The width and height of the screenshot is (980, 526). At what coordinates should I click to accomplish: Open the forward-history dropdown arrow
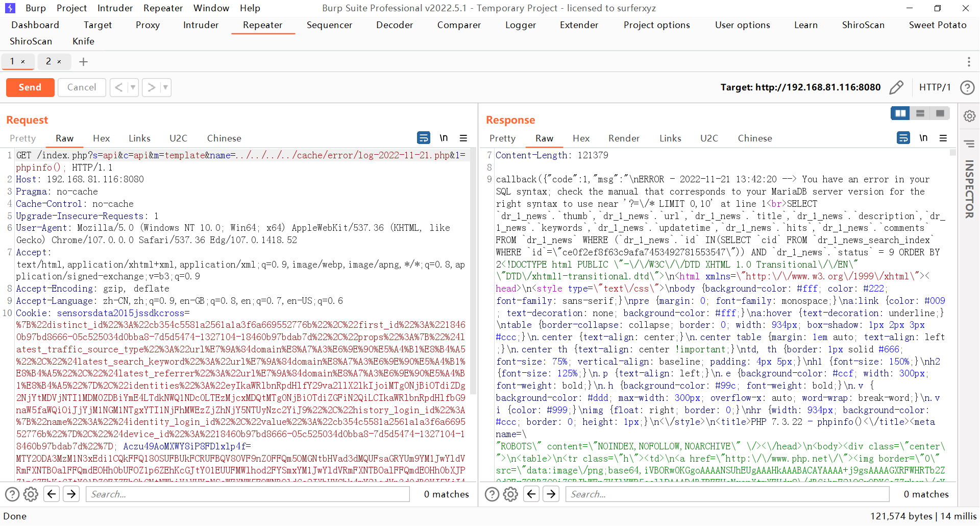pyautogui.click(x=165, y=87)
